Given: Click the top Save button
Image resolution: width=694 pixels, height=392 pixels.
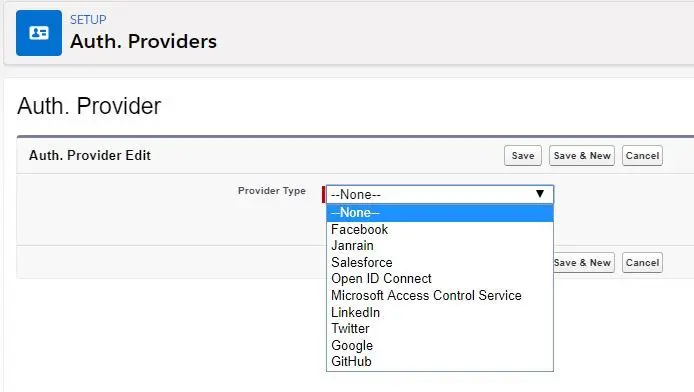Looking at the screenshot, I should pos(523,156).
